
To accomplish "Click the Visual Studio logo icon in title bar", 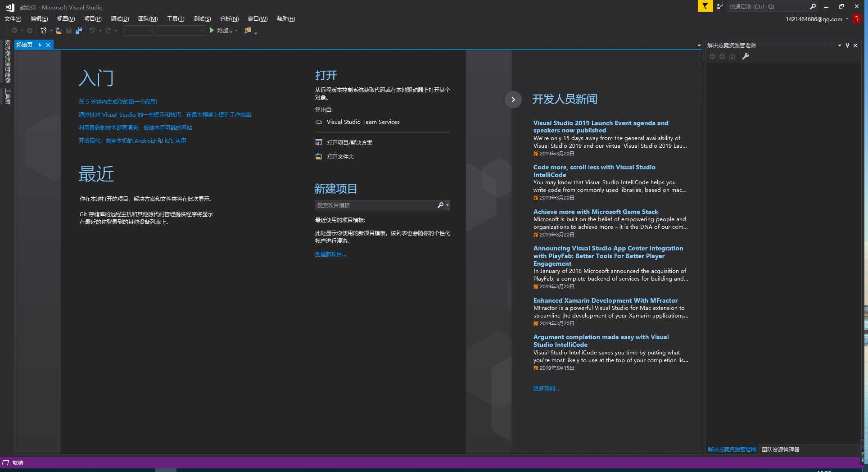I will click(10, 7).
